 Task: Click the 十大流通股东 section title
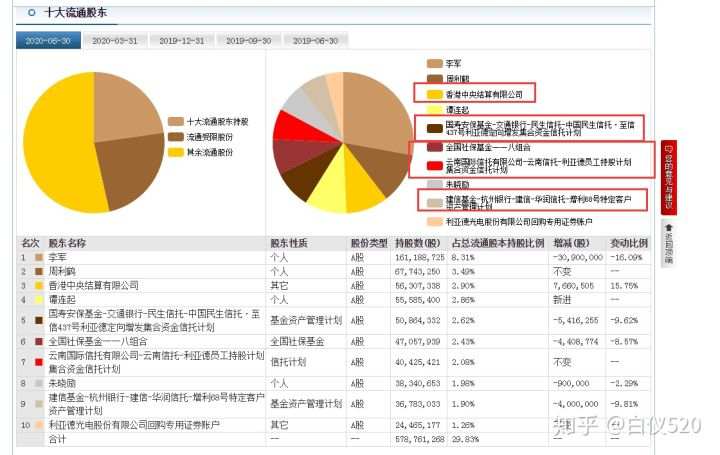pos(76,13)
